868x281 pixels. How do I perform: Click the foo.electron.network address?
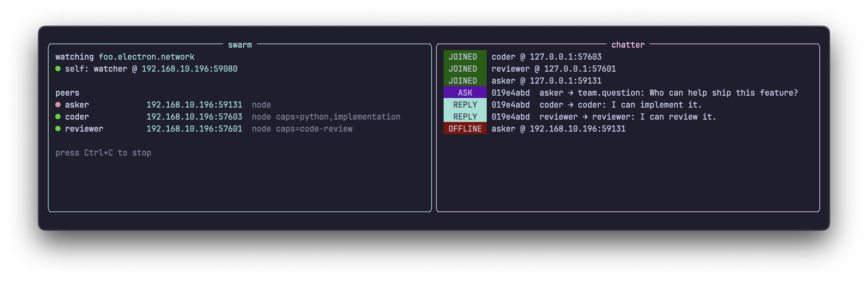(146, 57)
